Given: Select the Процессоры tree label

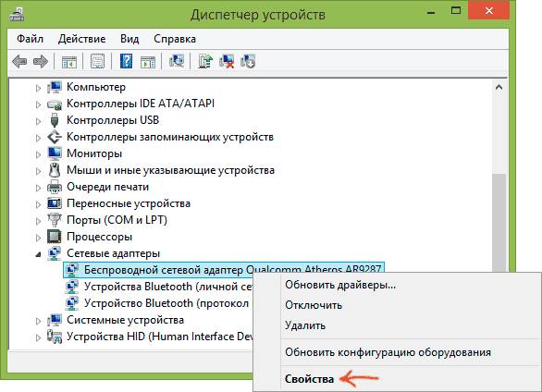Looking at the screenshot, I should coord(100,237).
